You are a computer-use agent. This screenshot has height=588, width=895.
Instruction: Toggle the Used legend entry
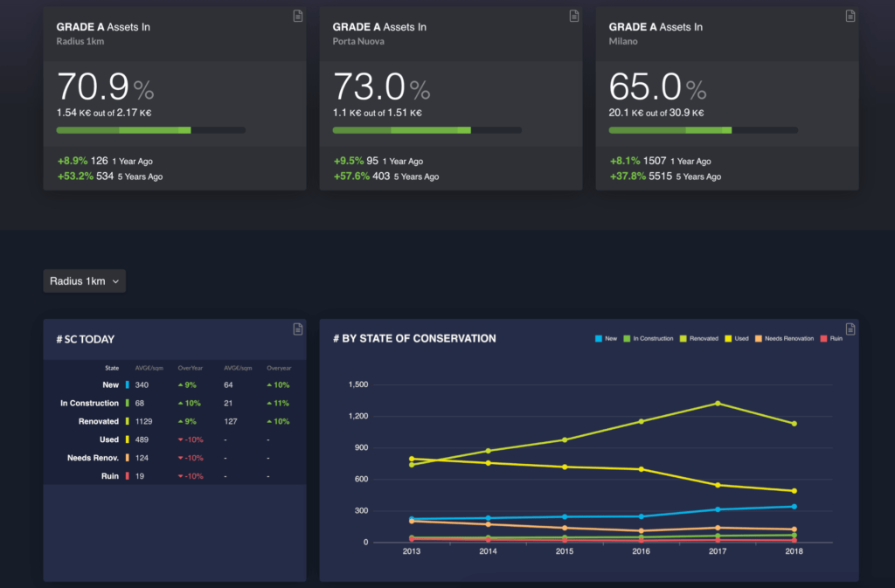coord(736,338)
